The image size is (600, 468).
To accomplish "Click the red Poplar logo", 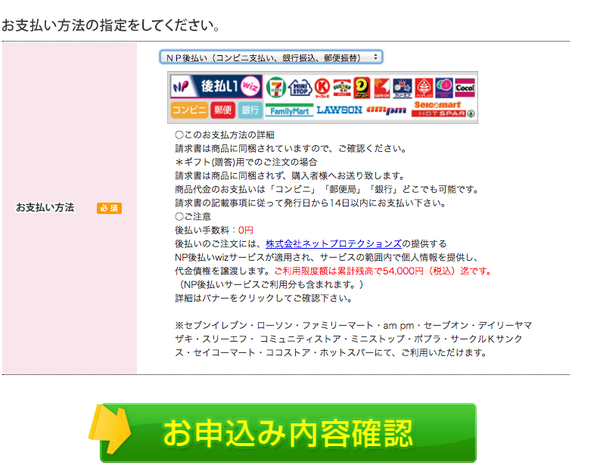I will (x=424, y=88).
